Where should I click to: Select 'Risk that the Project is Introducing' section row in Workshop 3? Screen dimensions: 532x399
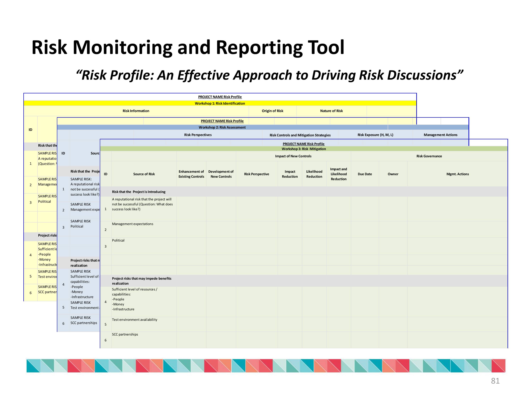304,192
